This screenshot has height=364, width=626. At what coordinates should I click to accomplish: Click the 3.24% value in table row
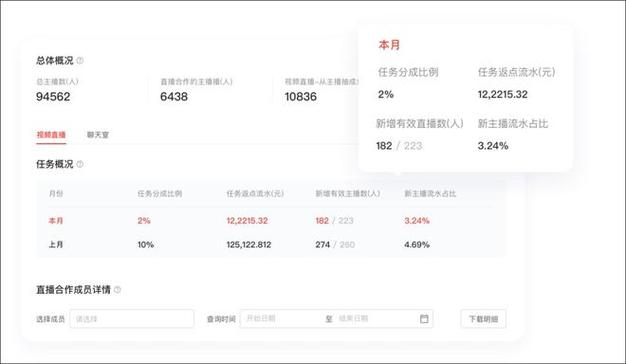[417, 221]
